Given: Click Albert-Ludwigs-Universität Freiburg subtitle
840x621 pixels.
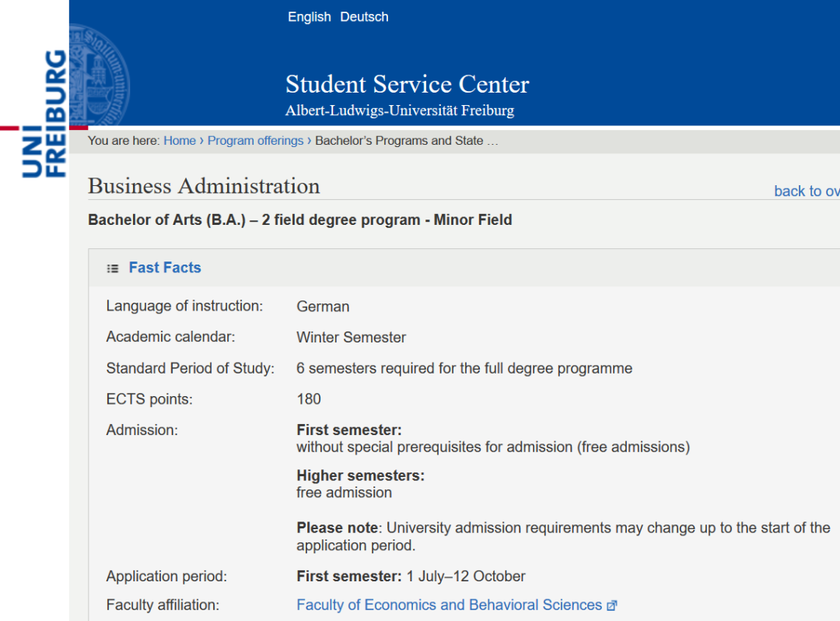Looking at the screenshot, I should [x=400, y=111].
